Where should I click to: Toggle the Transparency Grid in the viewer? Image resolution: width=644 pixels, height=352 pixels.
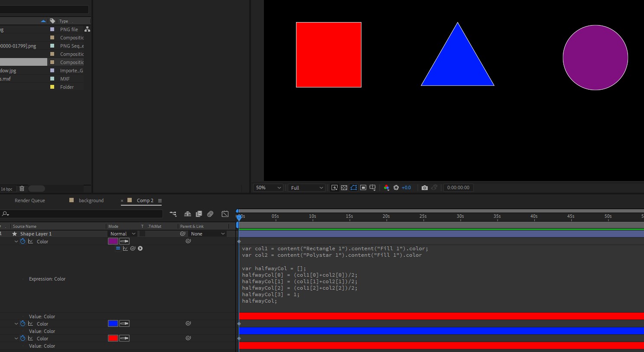tap(344, 187)
